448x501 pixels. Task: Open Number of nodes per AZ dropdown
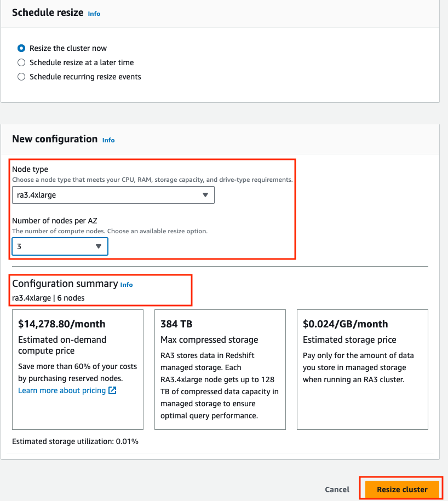pyautogui.click(x=60, y=246)
